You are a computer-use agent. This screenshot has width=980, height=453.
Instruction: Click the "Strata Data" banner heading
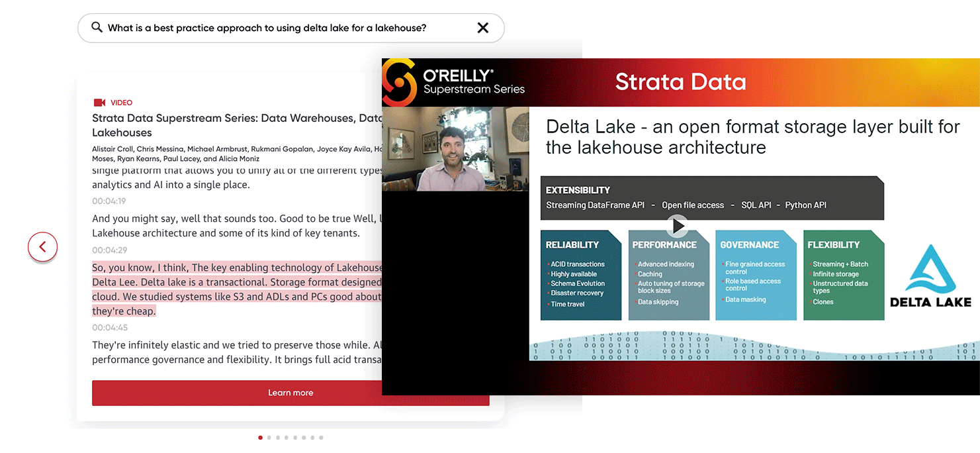pyautogui.click(x=680, y=81)
